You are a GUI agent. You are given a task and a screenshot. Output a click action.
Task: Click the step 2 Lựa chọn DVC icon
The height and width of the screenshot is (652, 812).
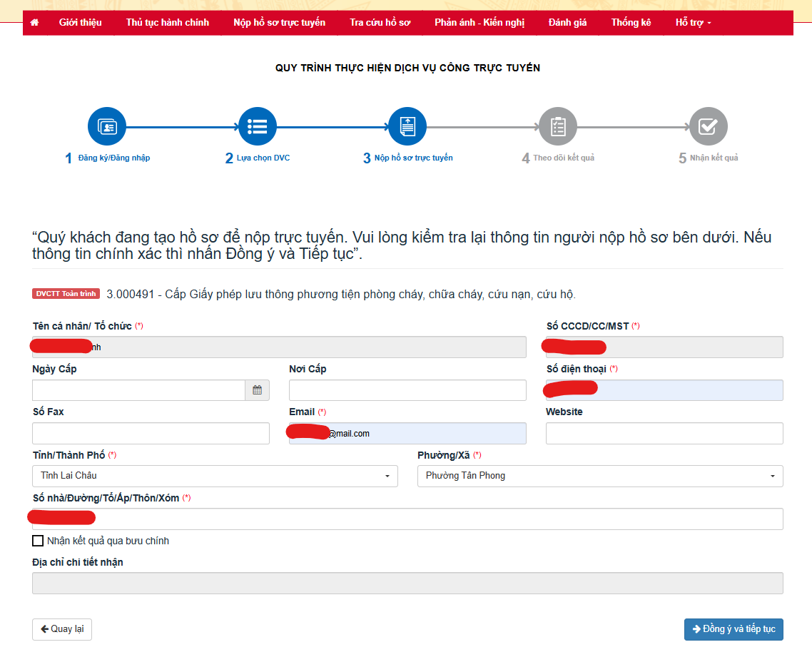pyautogui.click(x=257, y=127)
